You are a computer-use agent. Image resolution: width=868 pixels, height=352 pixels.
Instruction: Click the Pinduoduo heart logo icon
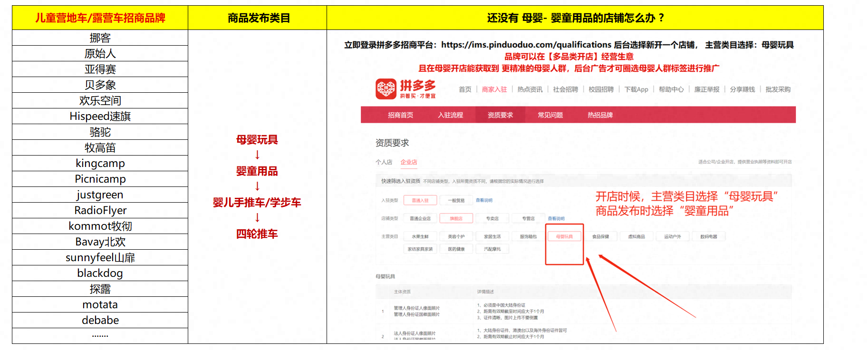(x=386, y=89)
